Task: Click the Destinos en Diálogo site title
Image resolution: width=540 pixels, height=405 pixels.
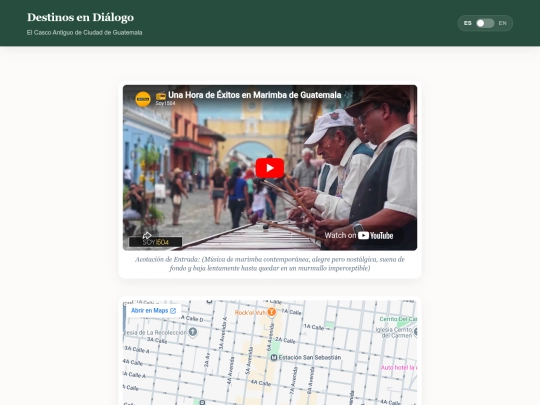Action: coord(81,17)
